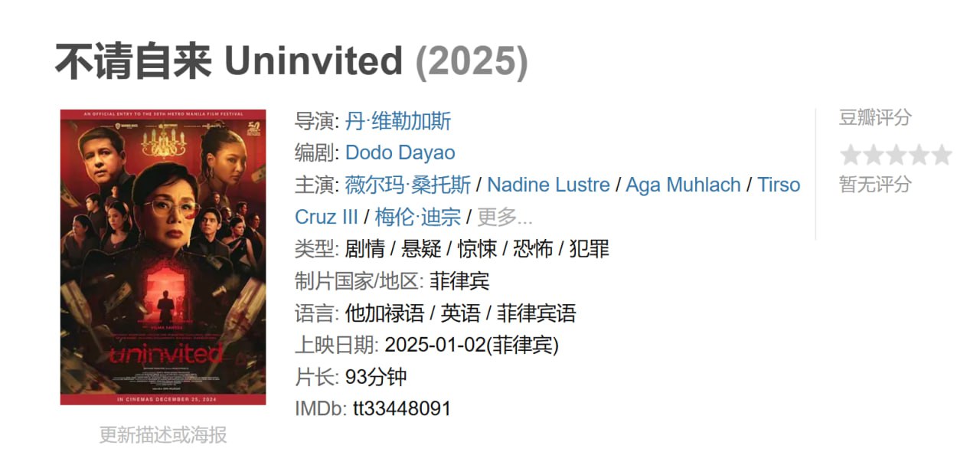
Task: Open director 丹·维勒加斯 link
Action: tap(398, 121)
